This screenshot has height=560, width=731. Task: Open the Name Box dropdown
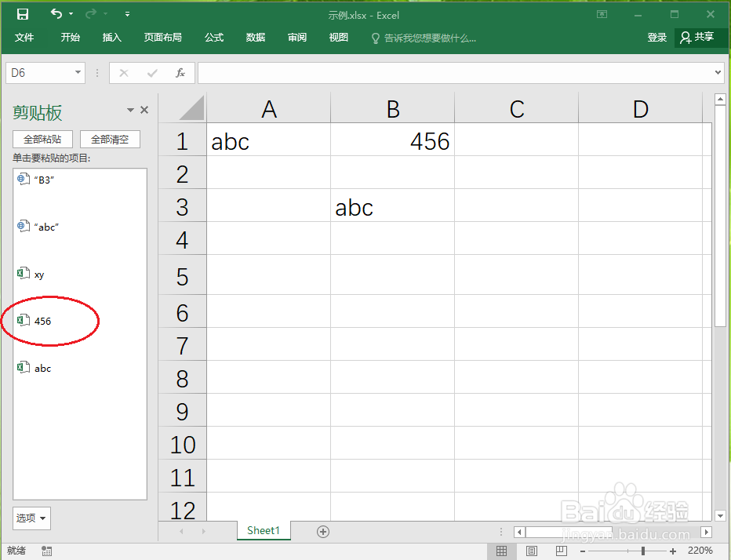pyautogui.click(x=77, y=72)
